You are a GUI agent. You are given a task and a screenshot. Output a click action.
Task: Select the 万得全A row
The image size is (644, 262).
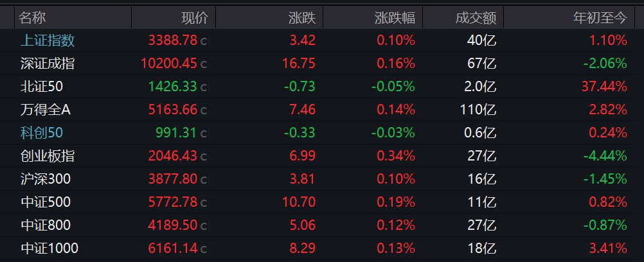pyautogui.click(x=322, y=110)
